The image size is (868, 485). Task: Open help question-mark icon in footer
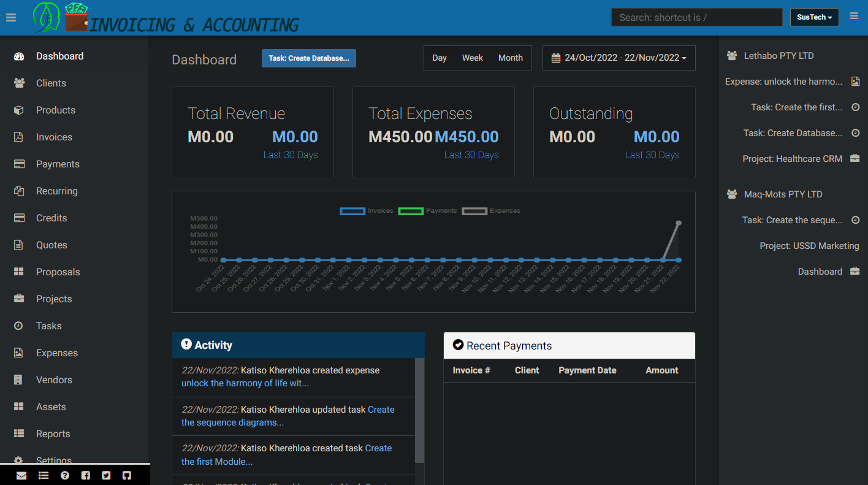point(65,475)
